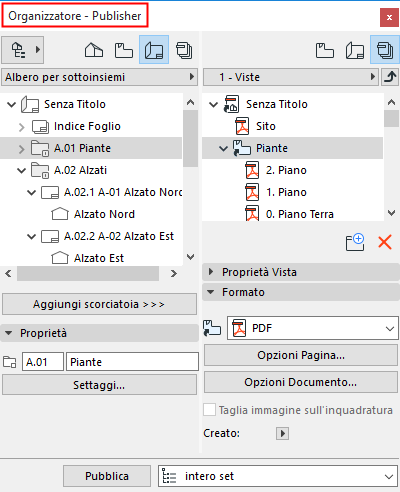Select the Sito item in publisher tree
Viewport: 400px width, 492px height.
tap(266, 126)
